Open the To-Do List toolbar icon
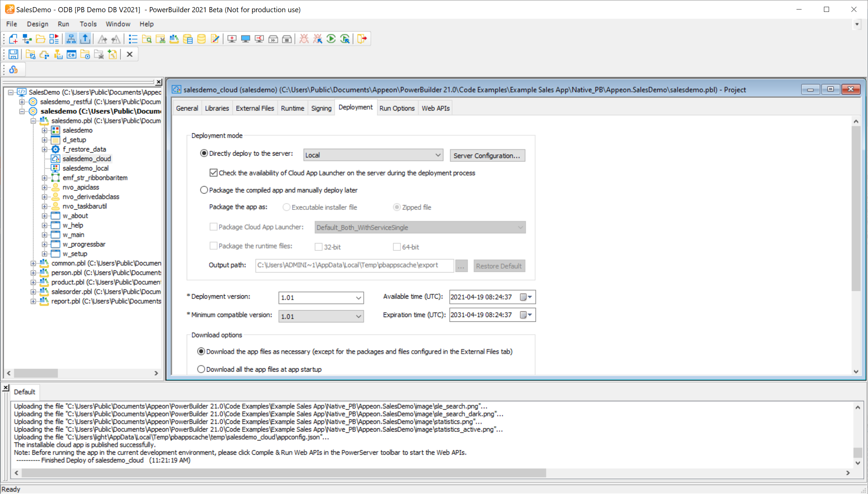The height and width of the screenshot is (494, 868). click(133, 39)
